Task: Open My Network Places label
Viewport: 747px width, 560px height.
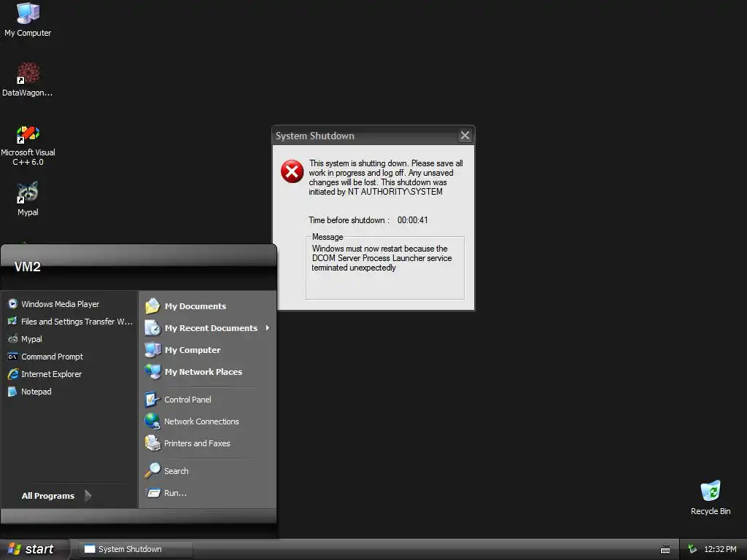Action: pyautogui.click(x=204, y=372)
